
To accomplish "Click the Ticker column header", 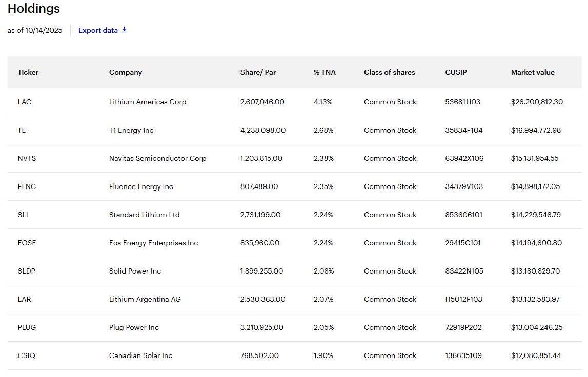I will point(28,72).
